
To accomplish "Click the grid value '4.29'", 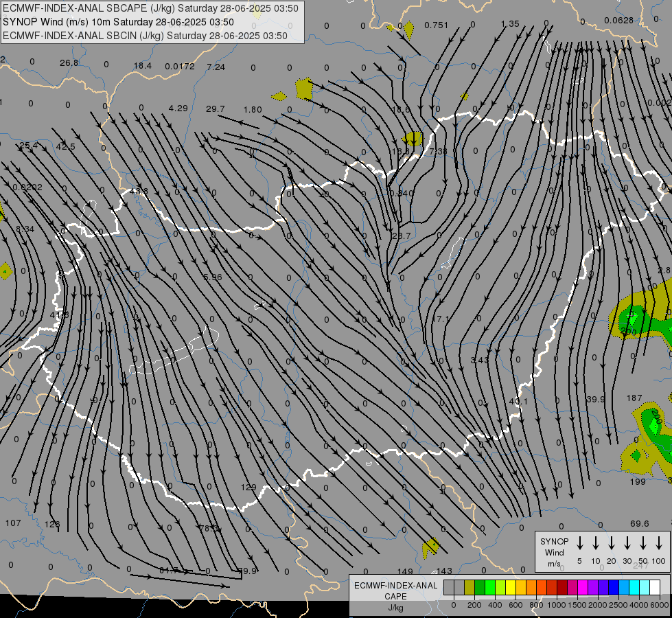I will tap(178, 108).
